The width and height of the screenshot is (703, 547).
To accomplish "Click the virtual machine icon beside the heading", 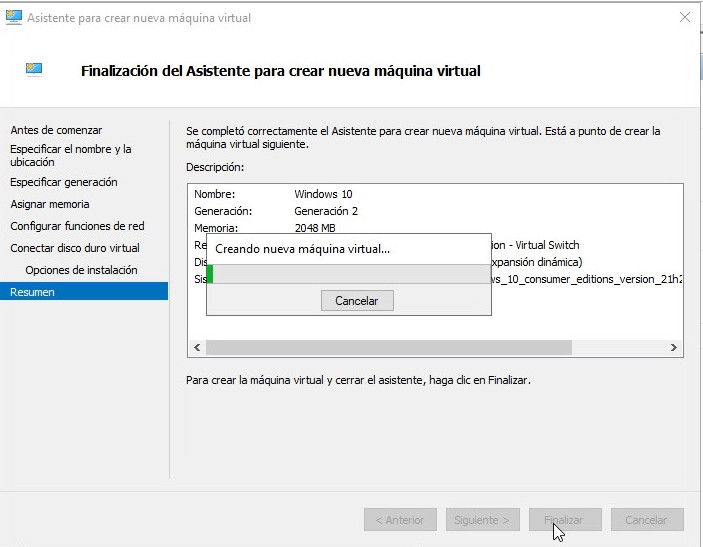I will (34, 70).
